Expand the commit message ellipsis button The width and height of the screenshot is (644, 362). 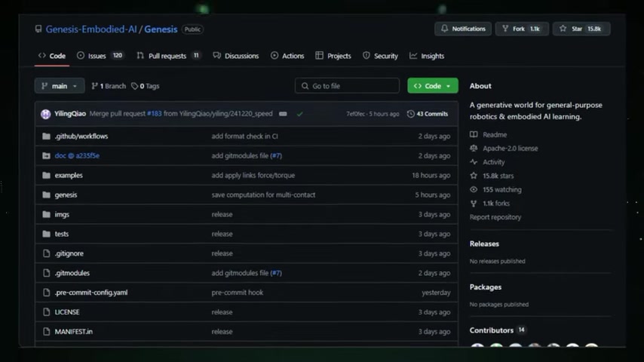pos(283,114)
